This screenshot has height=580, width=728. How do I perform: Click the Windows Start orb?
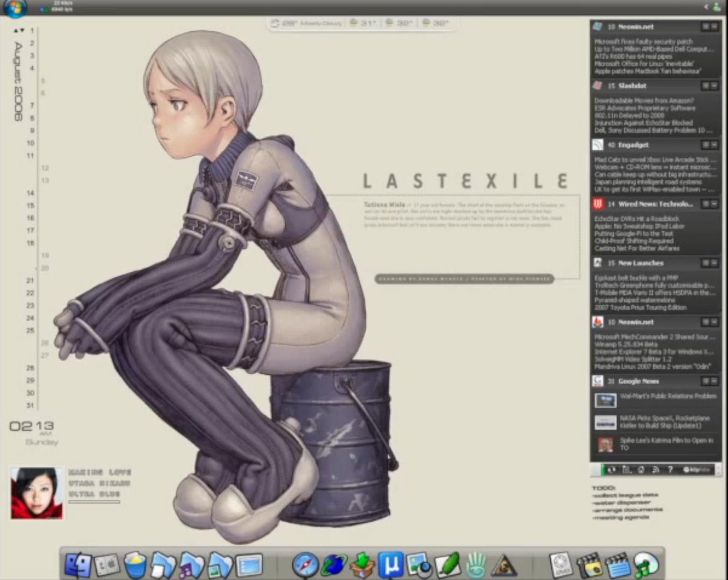pyautogui.click(x=15, y=8)
